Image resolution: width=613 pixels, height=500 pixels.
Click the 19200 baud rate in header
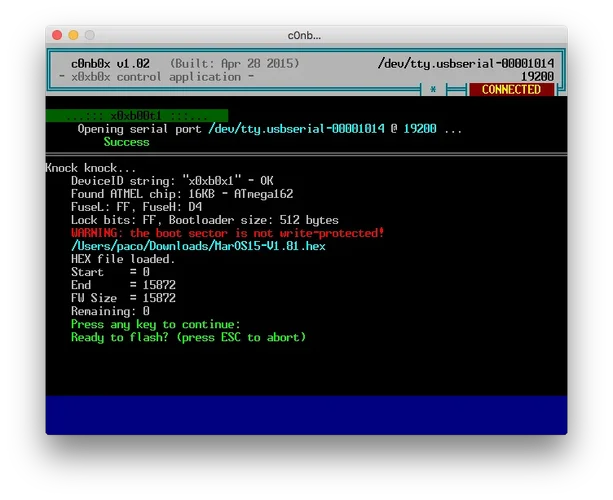(x=538, y=76)
